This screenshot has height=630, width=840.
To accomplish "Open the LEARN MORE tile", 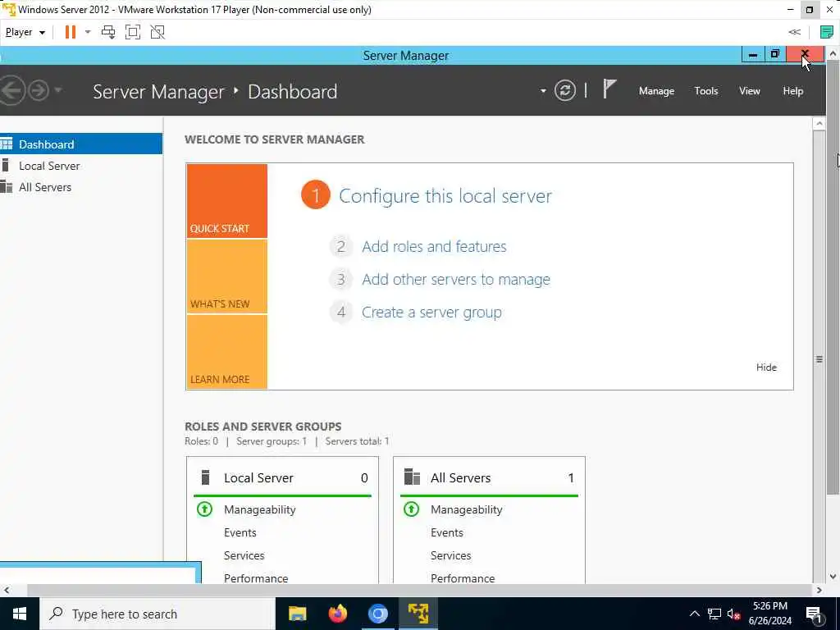I will (x=226, y=351).
